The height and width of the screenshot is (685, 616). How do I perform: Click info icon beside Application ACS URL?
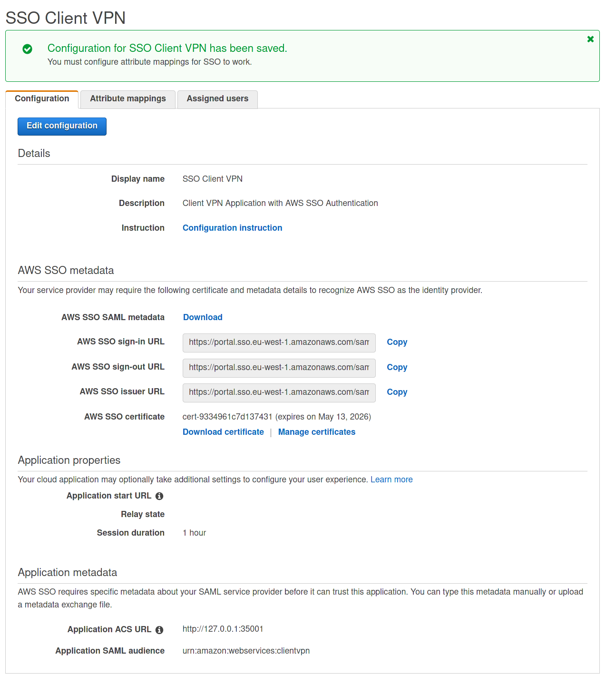coord(159,630)
